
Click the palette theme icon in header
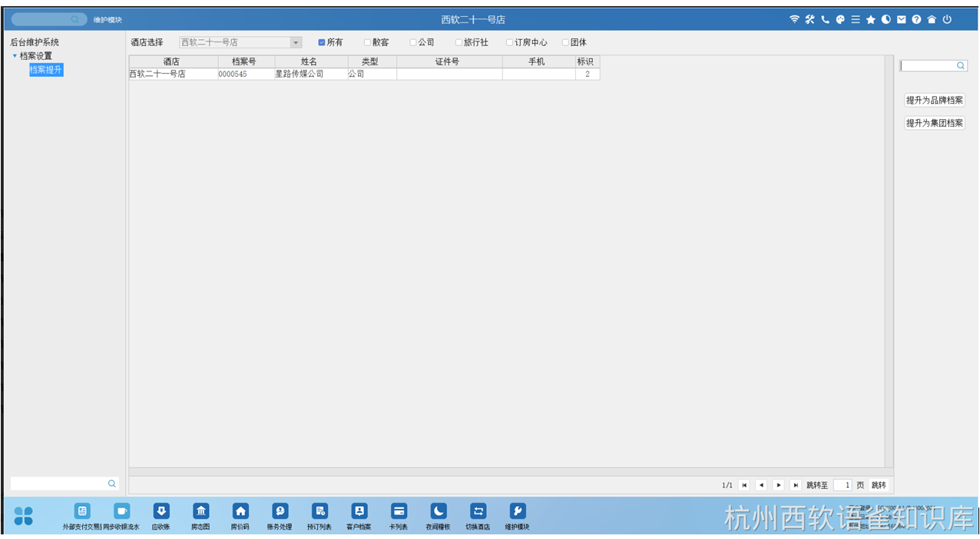[x=840, y=20]
